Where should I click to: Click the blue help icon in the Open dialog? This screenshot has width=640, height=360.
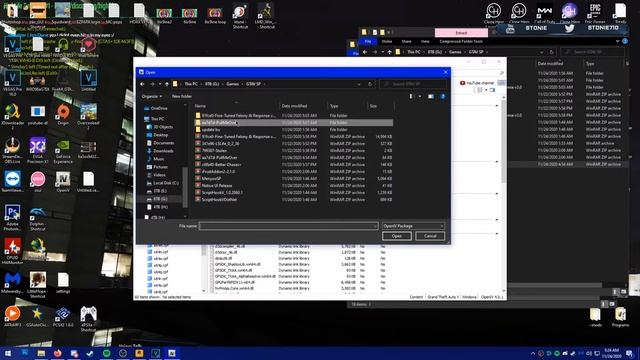[x=443, y=96]
